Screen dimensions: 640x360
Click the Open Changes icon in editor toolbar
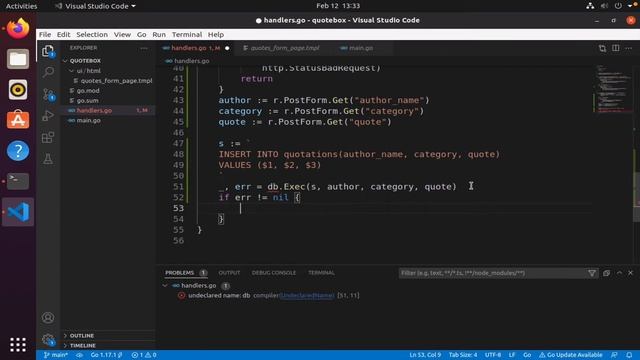click(602, 48)
